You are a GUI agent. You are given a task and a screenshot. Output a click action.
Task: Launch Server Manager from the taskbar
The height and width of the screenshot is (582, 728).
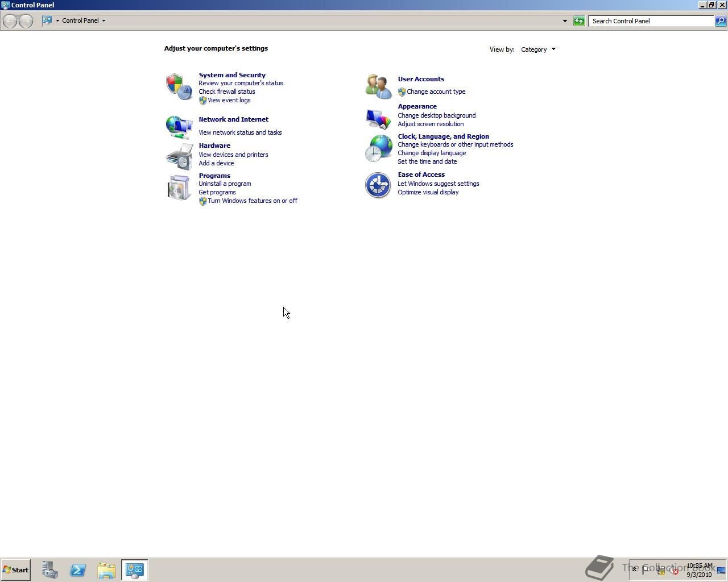coord(49,570)
